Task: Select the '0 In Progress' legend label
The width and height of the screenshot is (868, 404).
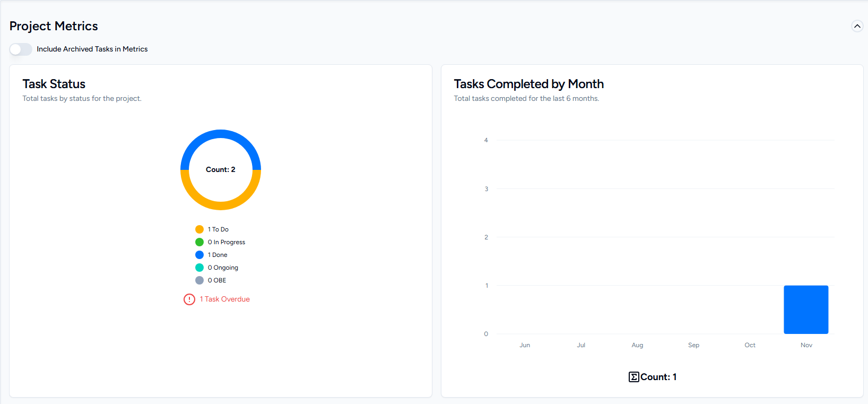Action: point(227,242)
